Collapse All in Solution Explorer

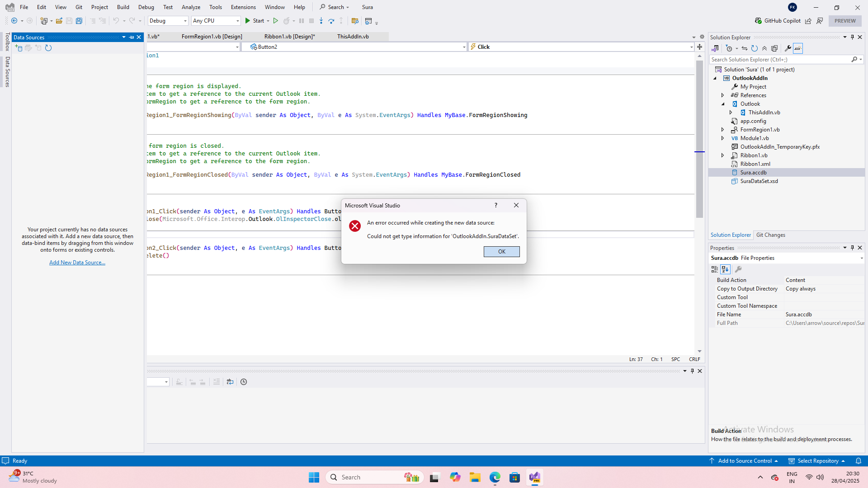764,48
